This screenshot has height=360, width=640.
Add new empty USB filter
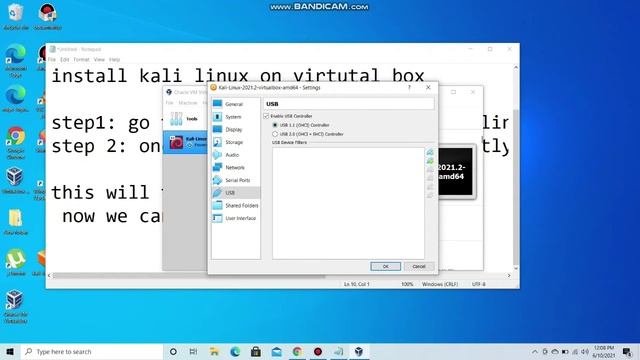coord(430,152)
